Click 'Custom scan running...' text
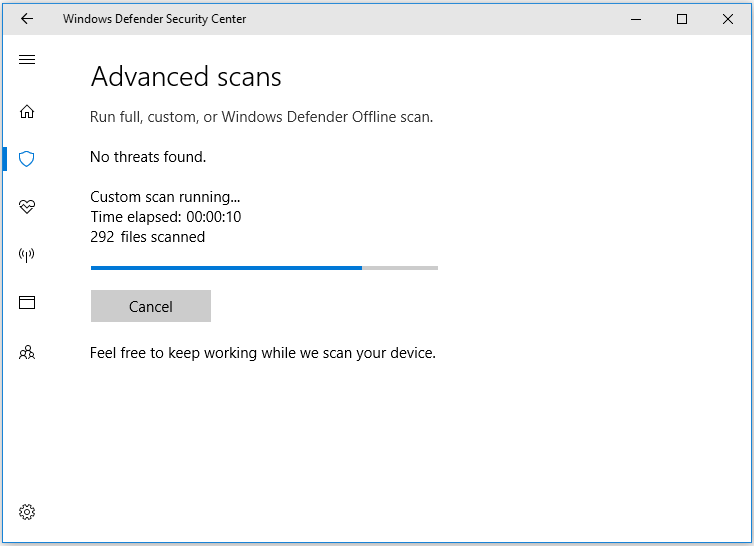Image resolution: width=754 pixels, height=546 pixels. [165, 197]
